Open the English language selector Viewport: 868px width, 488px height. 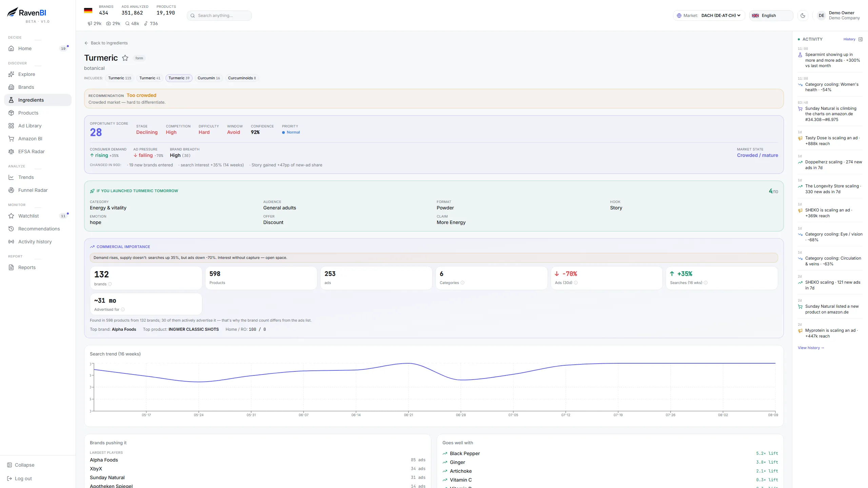771,16
